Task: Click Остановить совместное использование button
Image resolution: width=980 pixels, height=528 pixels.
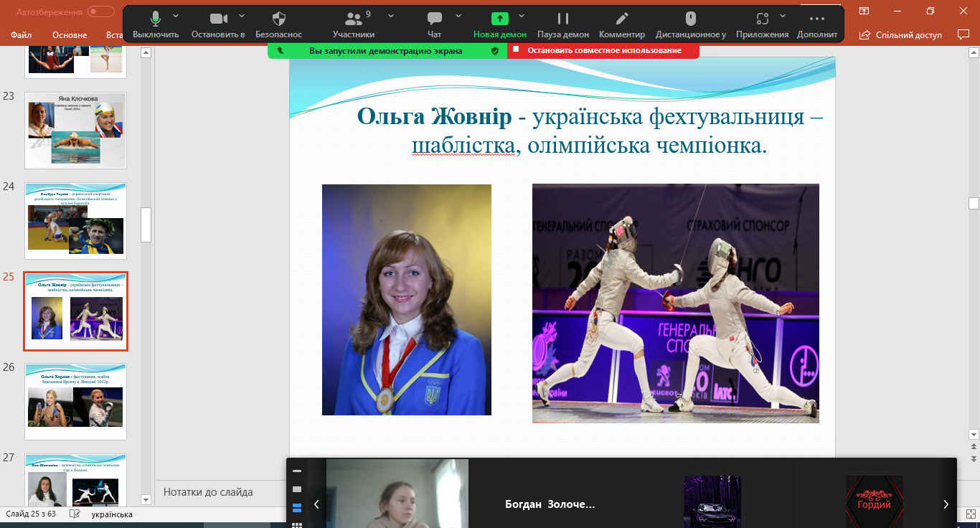Action: click(603, 50)
